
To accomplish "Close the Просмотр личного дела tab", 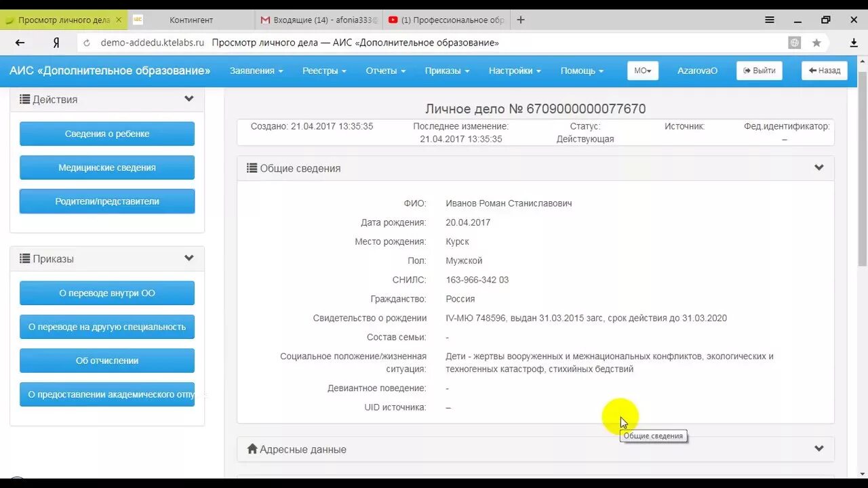I will [x=119, y=20].
